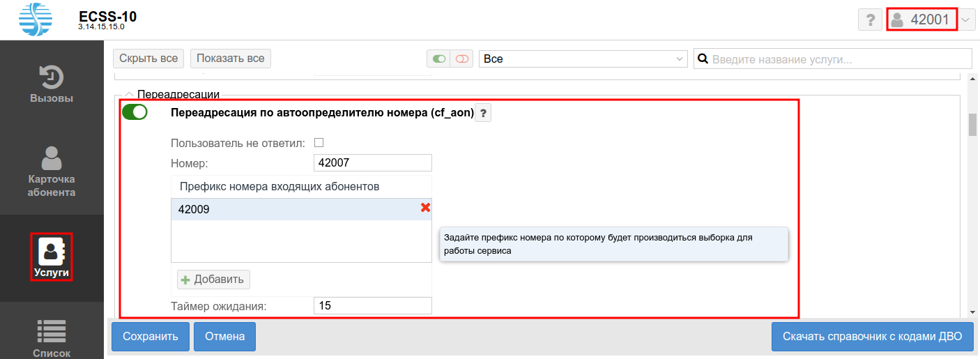
Task: Filter by disabled services red toggle button
Action: [x=461, y=59]
